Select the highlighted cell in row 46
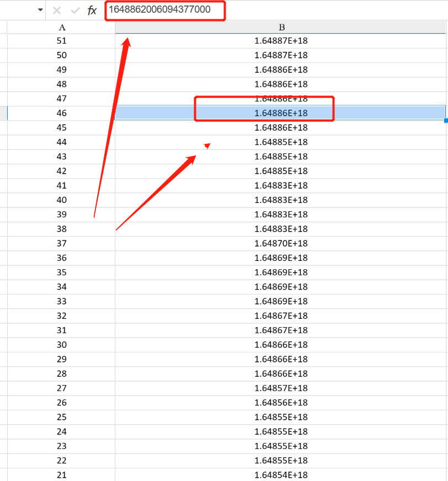 (281, 113)
